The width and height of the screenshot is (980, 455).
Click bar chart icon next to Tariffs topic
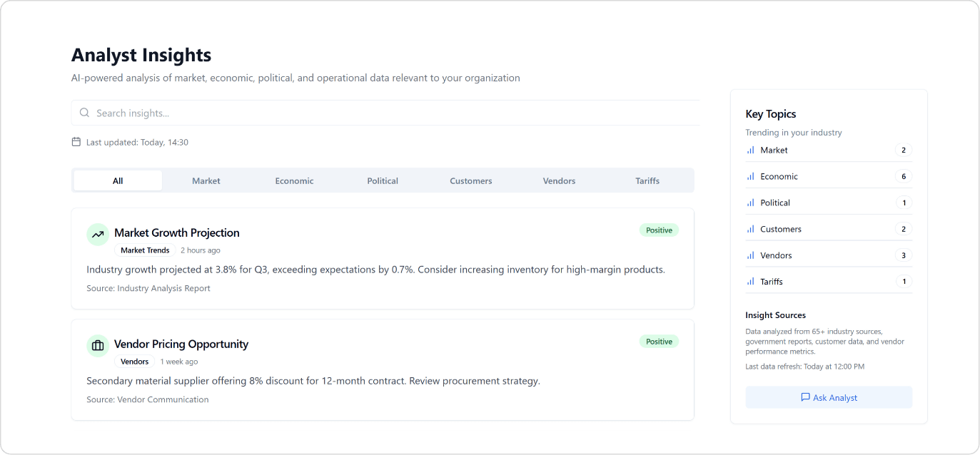tap(750, 282)
